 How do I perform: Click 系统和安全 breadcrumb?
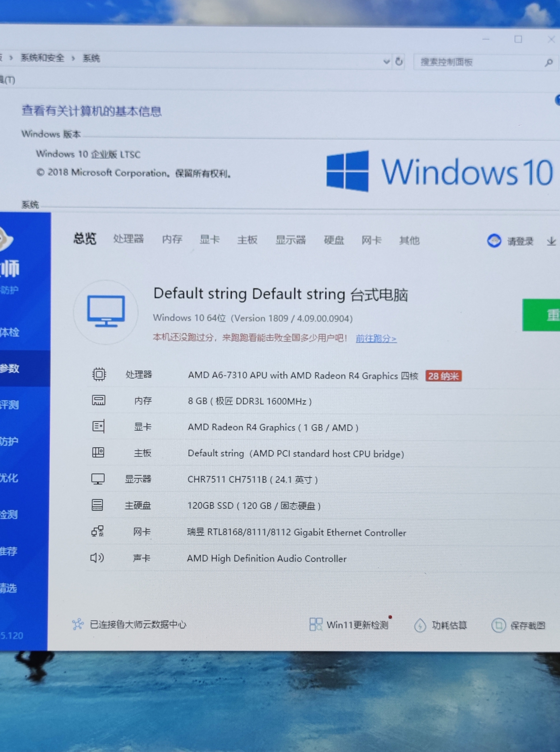click(42, 58)
